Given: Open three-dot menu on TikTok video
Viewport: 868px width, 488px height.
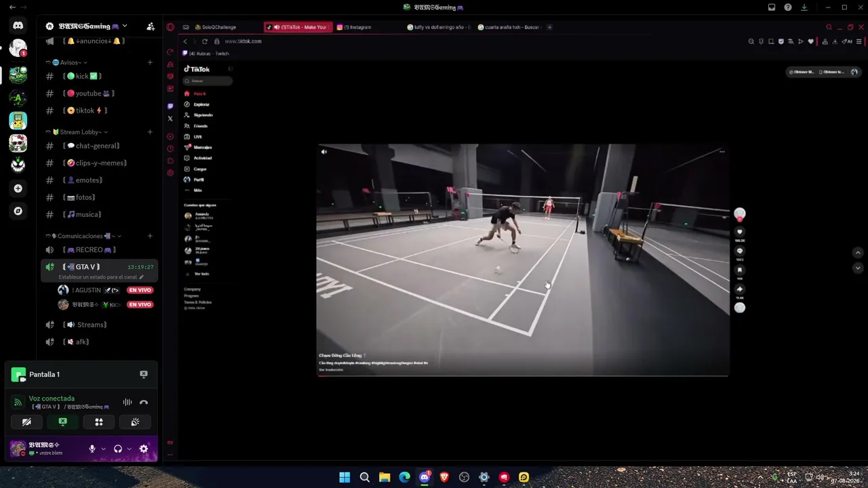Looking at the screenshot, I should click(x=722, y=151).
